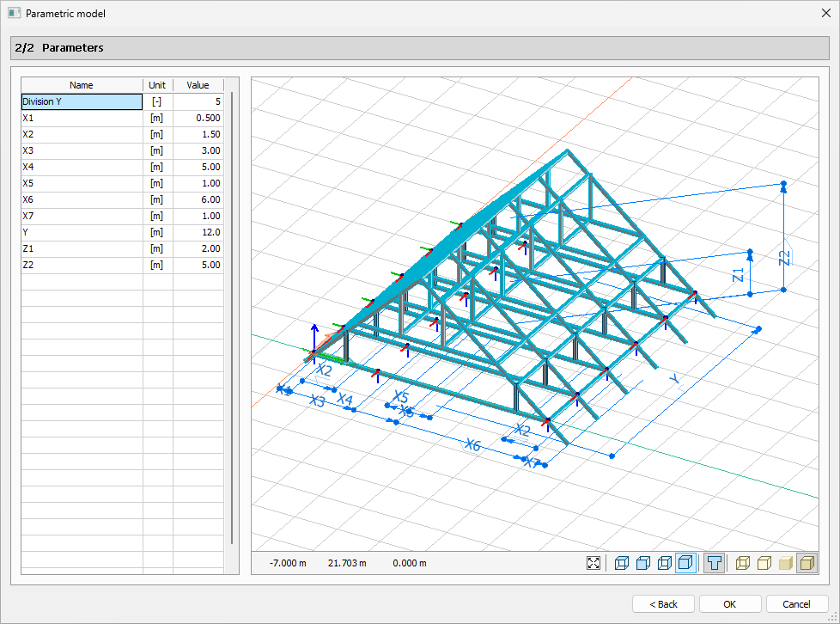This screenshot has width=840, height=624.
Task: Toggle the shaded-with-edges tan cube mode
Action: click(x=806, y=563)
